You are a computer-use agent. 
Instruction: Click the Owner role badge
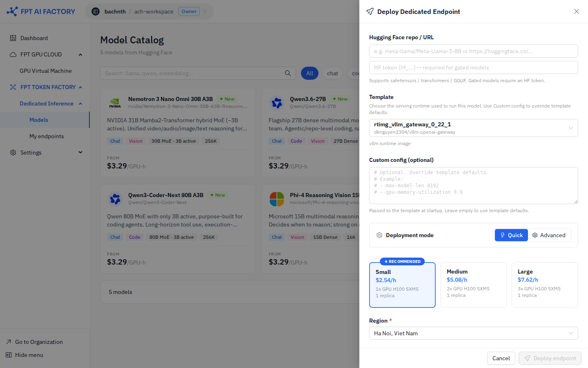click(189, 11)
